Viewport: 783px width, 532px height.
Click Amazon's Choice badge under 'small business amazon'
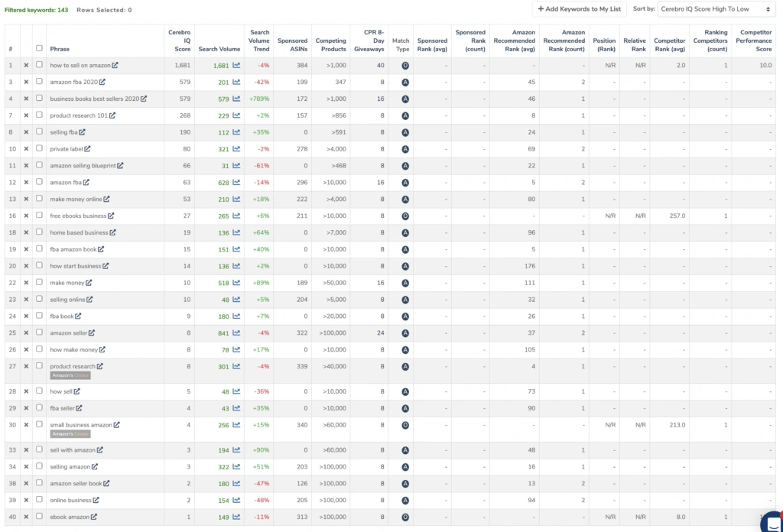(70, 433)
